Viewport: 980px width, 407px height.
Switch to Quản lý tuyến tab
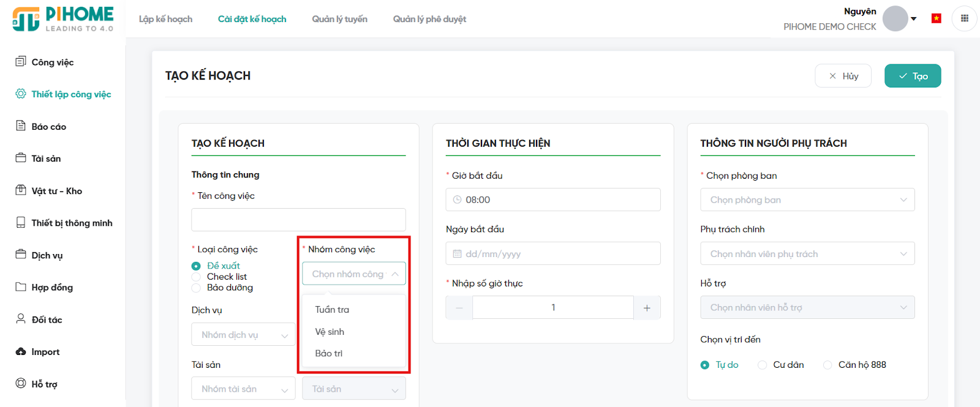click(x=339, y=19)
